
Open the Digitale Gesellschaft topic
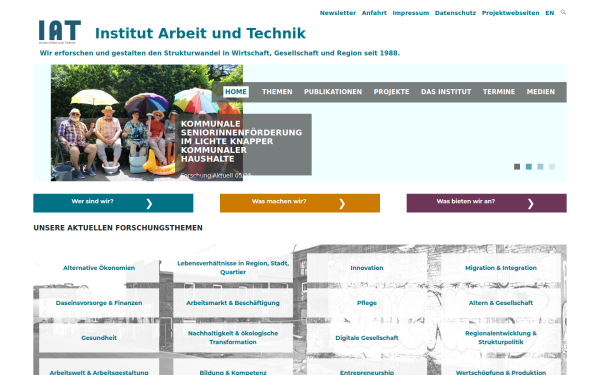point(367,338)
